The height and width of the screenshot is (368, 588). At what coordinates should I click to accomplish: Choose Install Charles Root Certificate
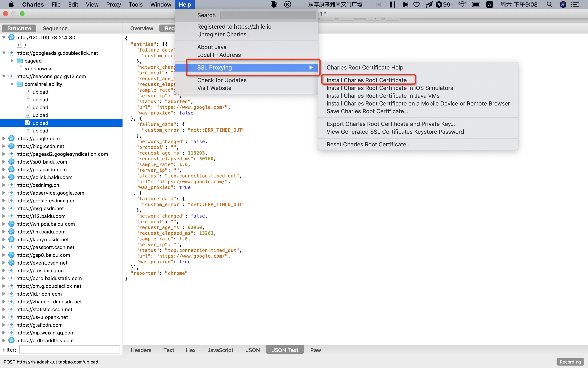(x=366, y=80)
